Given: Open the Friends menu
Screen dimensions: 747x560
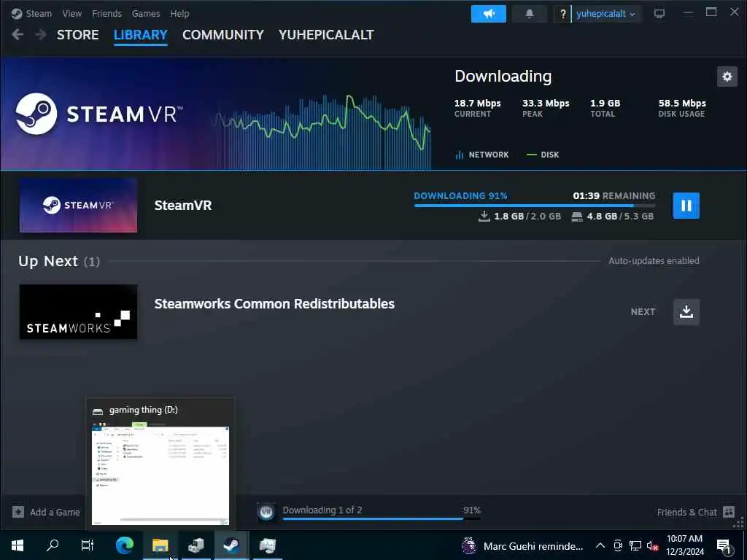Looking at the screenshot, I should 107,13.
